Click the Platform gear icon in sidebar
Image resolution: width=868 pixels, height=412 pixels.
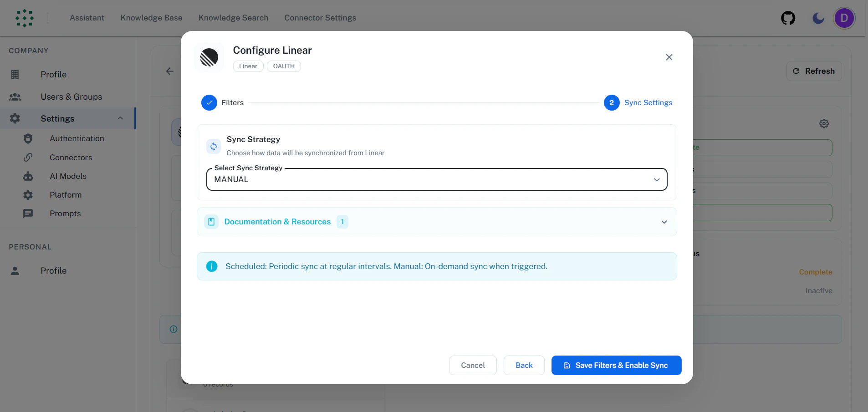tap(28, 195)
